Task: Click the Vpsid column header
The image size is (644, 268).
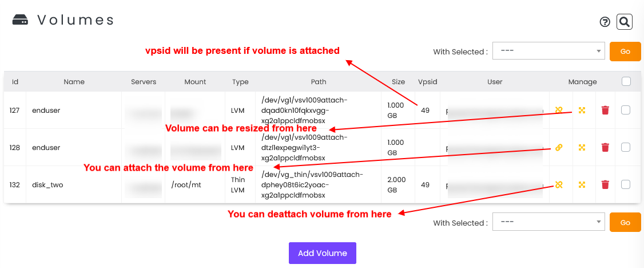Action: [x=428, y=82]
